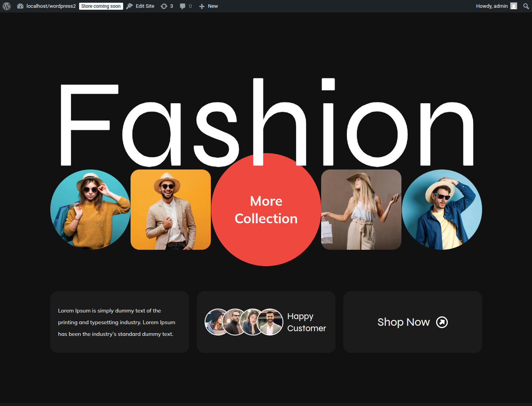Open the Howdy, admin account menu

pos(496,6)
